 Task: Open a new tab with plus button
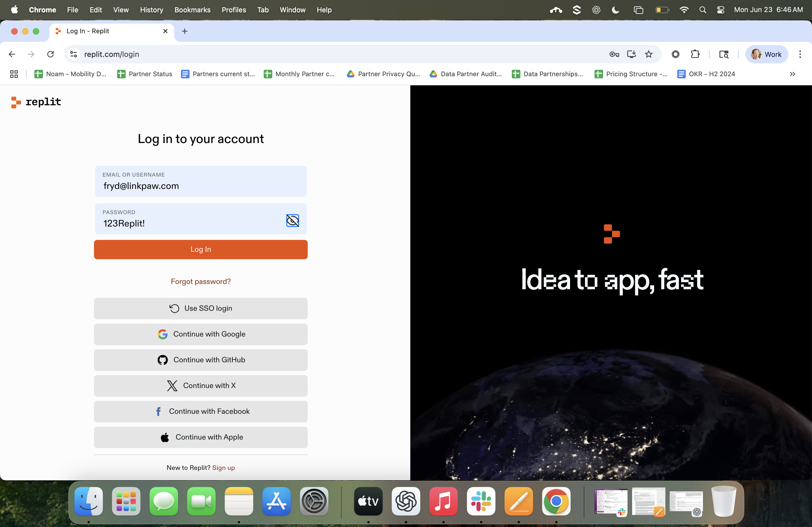[x=184, y=31]
